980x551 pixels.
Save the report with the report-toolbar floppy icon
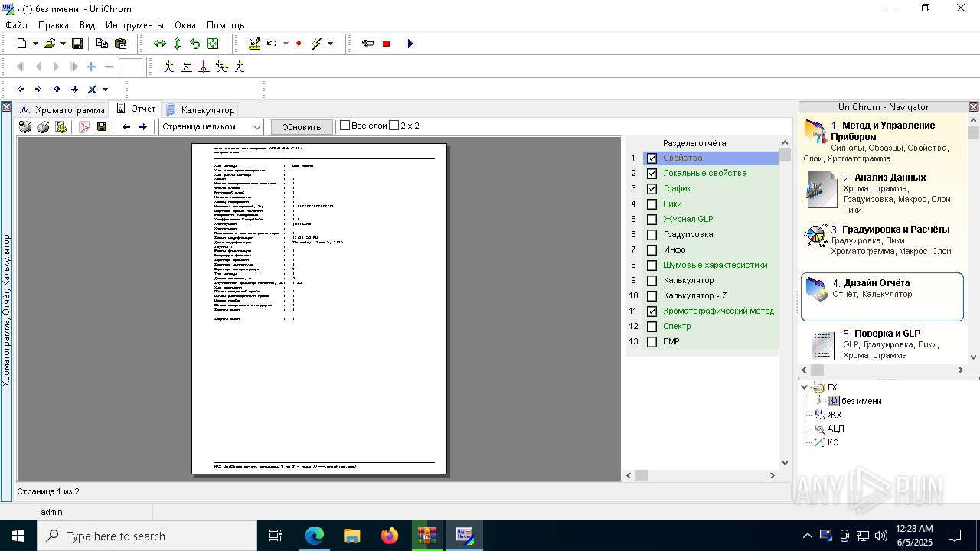click(101, 127)
